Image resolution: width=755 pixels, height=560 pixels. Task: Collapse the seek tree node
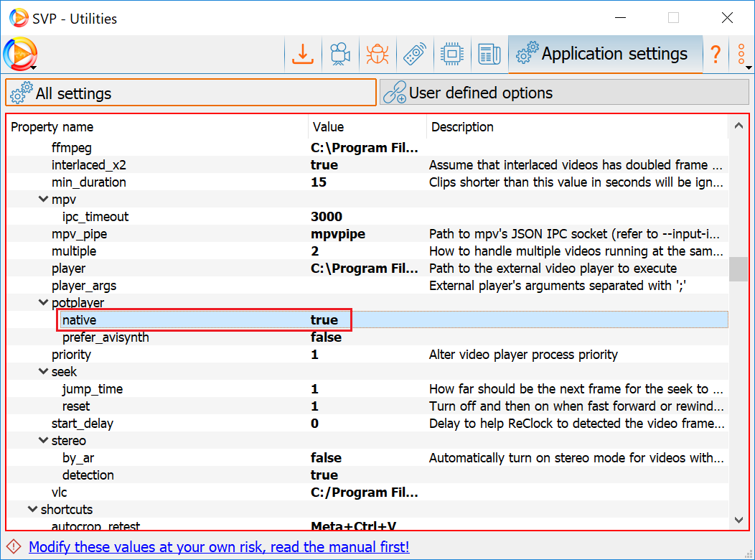43,371
